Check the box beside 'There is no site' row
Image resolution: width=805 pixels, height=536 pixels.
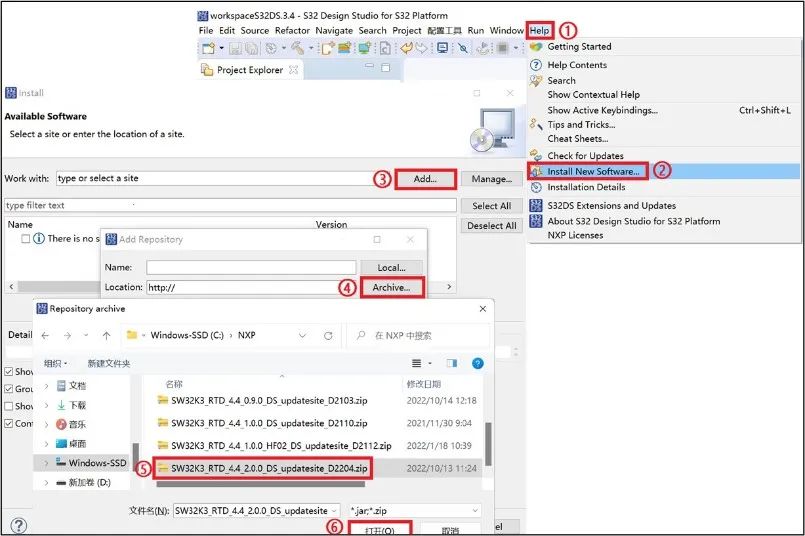tap(26, 238)
